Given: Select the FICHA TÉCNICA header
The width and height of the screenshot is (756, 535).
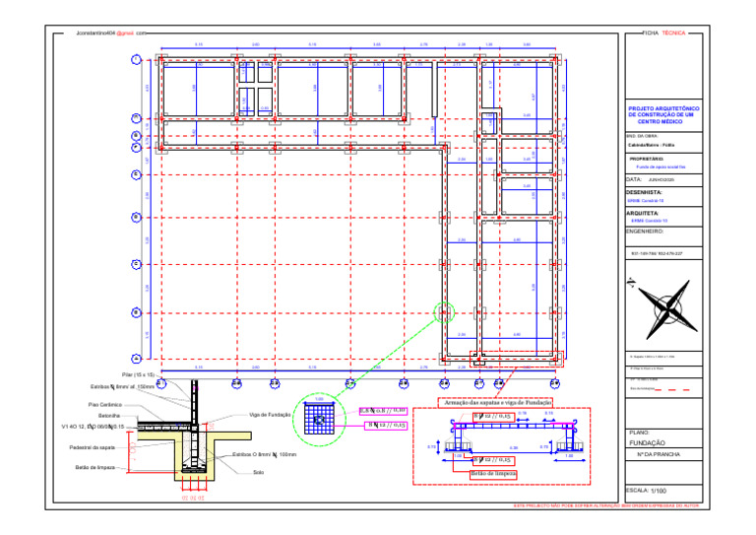Looking at the screenshot, I should tap(664, 33).
